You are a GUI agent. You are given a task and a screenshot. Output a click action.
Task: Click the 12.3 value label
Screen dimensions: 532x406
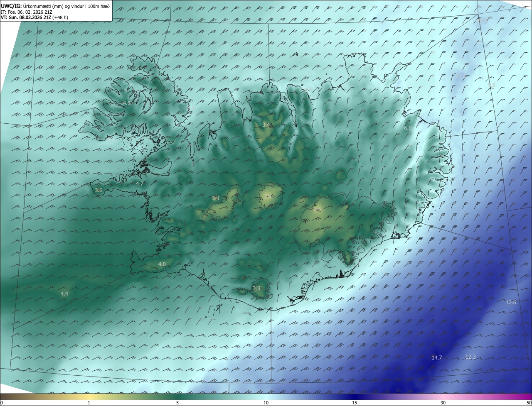click(x=470, y=357)
